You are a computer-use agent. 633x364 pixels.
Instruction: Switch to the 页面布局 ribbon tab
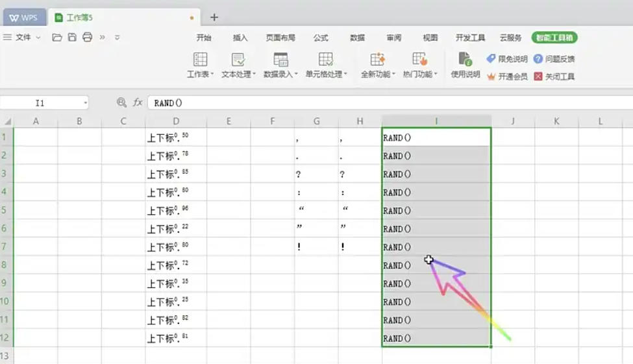(280, 38)
